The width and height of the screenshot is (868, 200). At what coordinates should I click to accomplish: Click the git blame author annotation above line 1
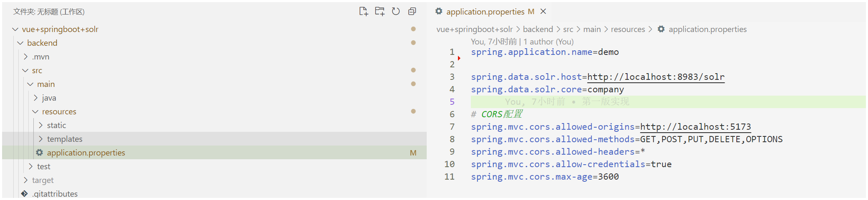pyautogui.click(x=522, y=42)
